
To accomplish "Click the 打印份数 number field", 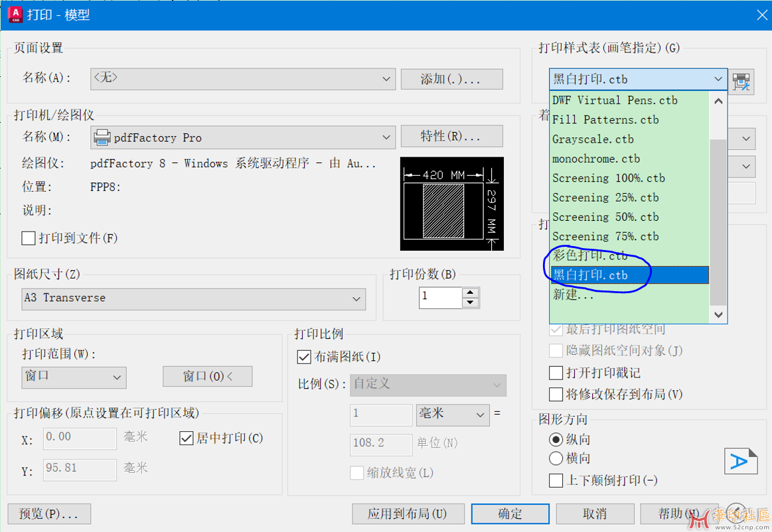I will (x=441, y=298).
